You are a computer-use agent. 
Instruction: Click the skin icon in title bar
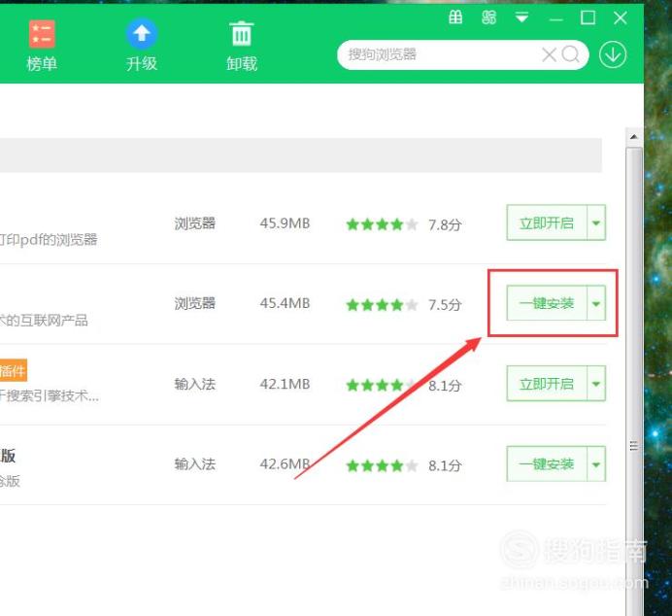click(x=489, y=17)
